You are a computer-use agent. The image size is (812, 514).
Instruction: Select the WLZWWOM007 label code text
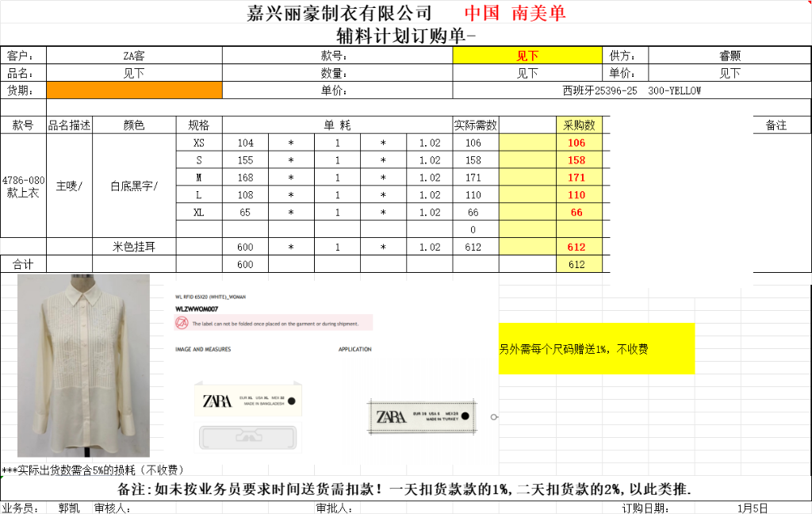(x=197, y=309)
